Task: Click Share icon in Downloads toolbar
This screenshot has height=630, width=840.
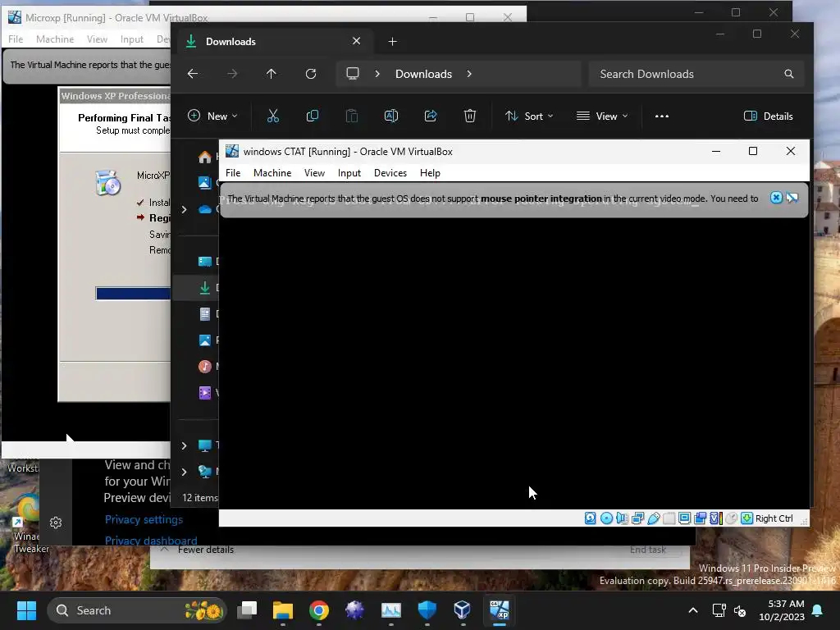Action: 431,116
